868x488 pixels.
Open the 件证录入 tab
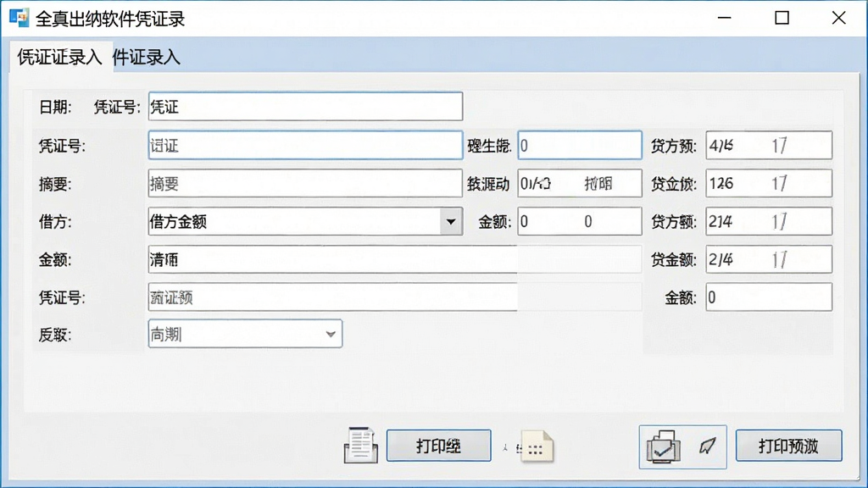146,57
